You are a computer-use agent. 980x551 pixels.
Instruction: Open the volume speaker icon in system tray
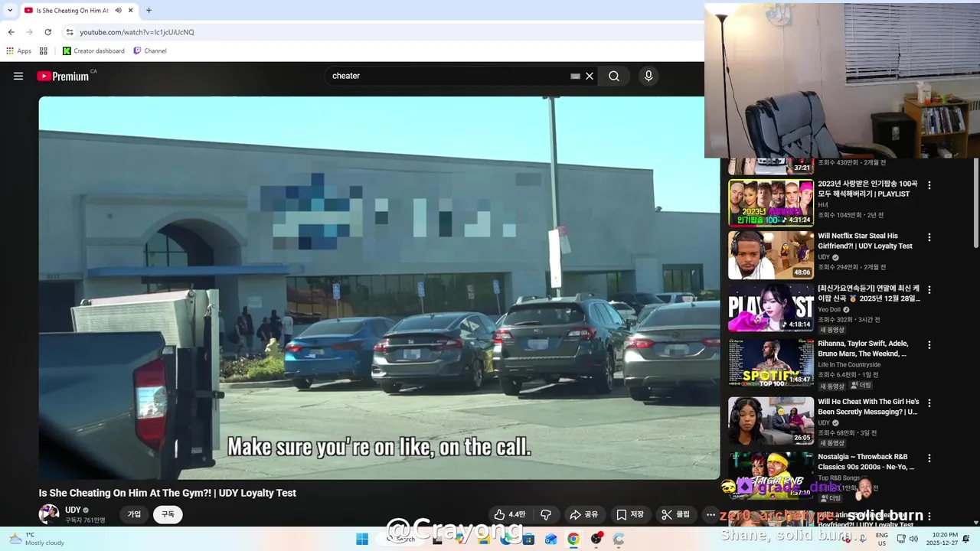(x=913, y=539)
